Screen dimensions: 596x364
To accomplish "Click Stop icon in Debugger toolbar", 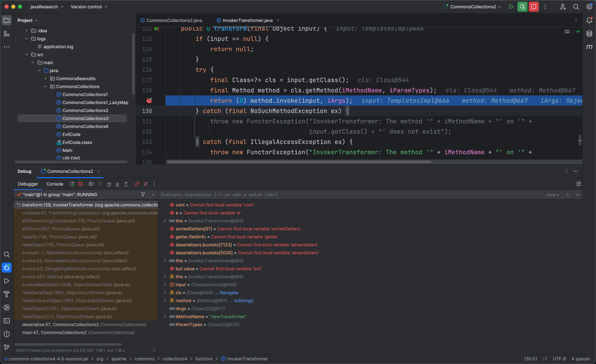I will coord(80,184).
